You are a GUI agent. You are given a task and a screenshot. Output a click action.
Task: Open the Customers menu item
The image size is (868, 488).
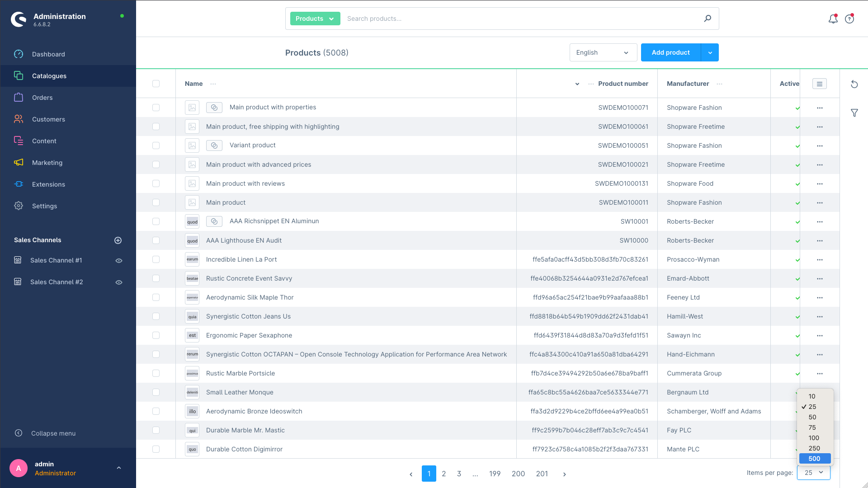click(49, 119)
